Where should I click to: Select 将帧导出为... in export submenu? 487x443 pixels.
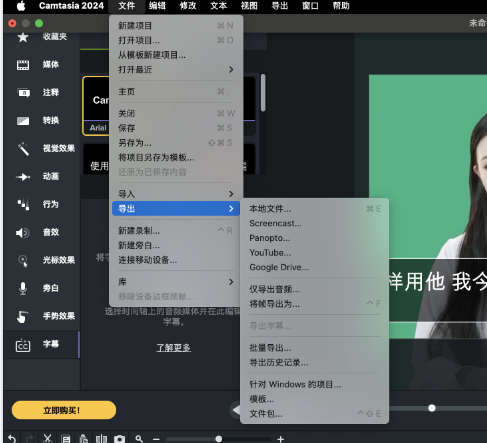[x=314, y=304]
